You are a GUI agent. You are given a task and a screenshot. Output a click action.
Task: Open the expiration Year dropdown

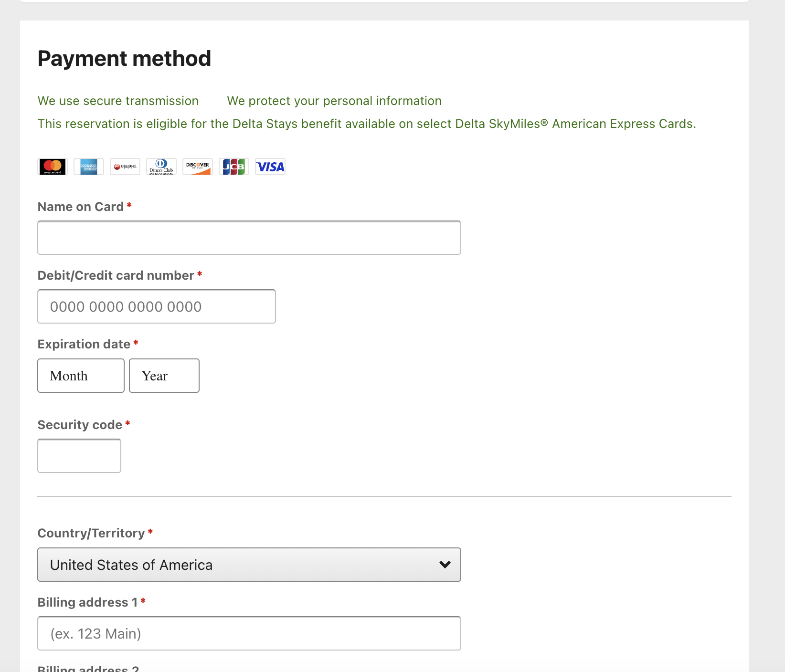[164, 376]
